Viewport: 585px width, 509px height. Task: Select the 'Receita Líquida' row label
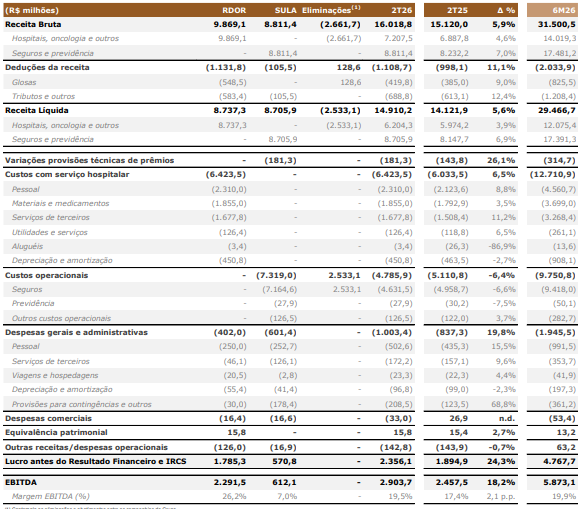tap(37, 110)
